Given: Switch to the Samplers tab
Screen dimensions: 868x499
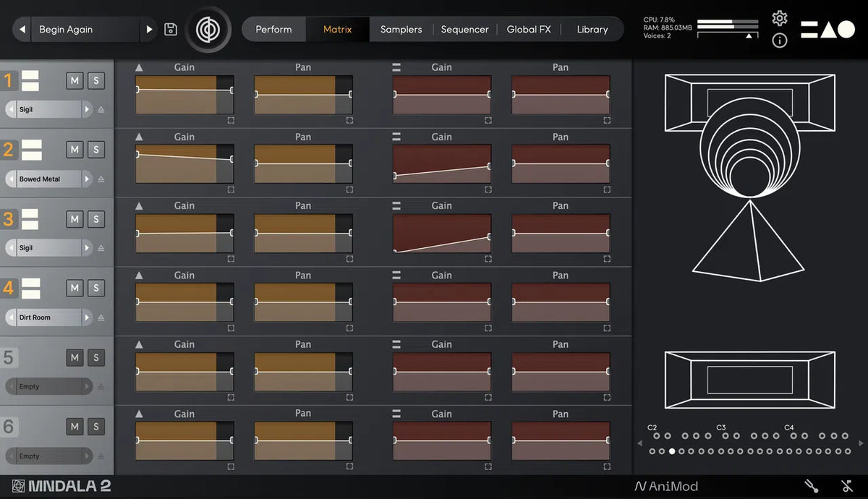Looking at the screenshot, I should tap(401, 30).
